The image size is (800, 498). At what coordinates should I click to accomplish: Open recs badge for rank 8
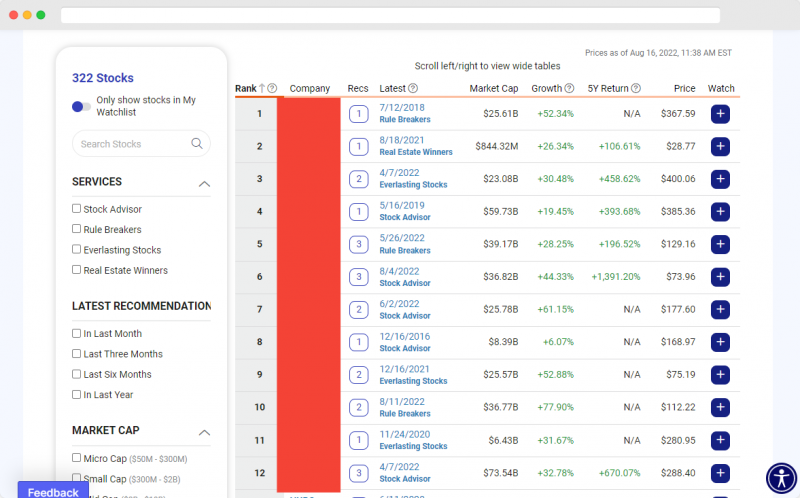point(359,342)
